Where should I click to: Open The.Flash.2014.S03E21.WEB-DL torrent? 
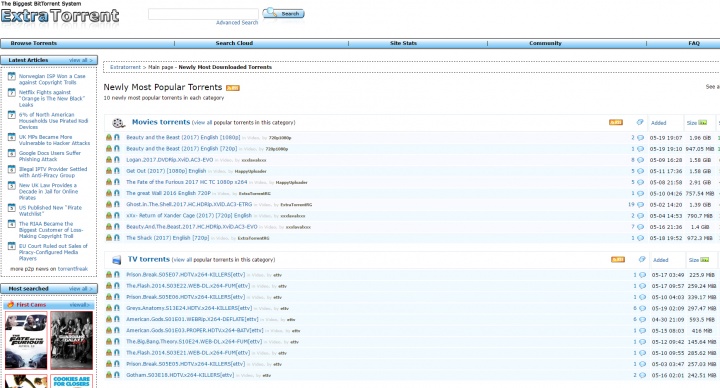click(x=188, y=353)
